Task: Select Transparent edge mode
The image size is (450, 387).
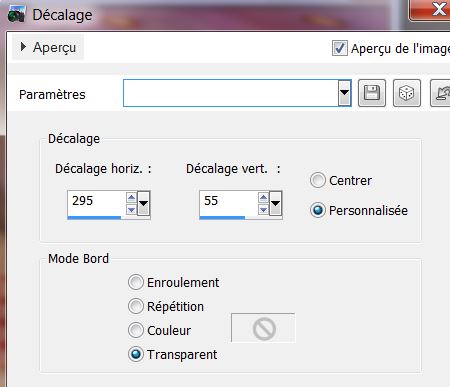Action: coord(136,354)
